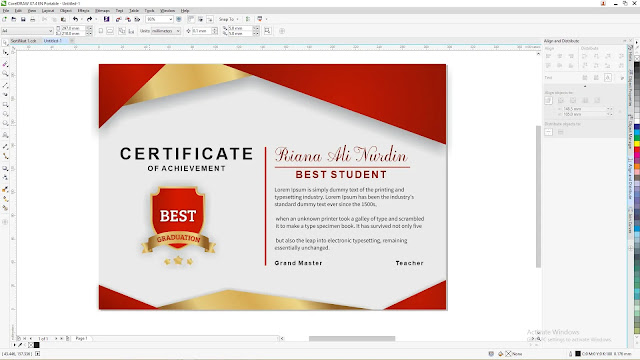Select the Interactive Fill tool
Screen dimensions: 640x360
[x=5, y=199]
